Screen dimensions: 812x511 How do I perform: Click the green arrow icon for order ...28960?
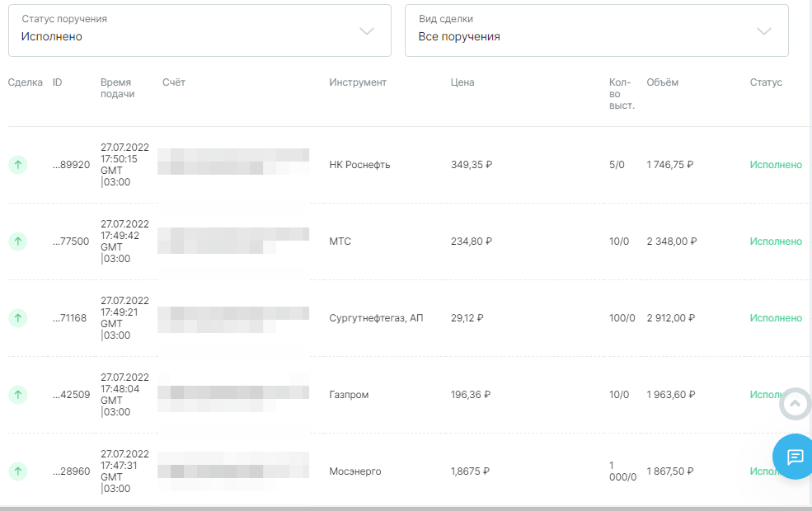(17, 471)
